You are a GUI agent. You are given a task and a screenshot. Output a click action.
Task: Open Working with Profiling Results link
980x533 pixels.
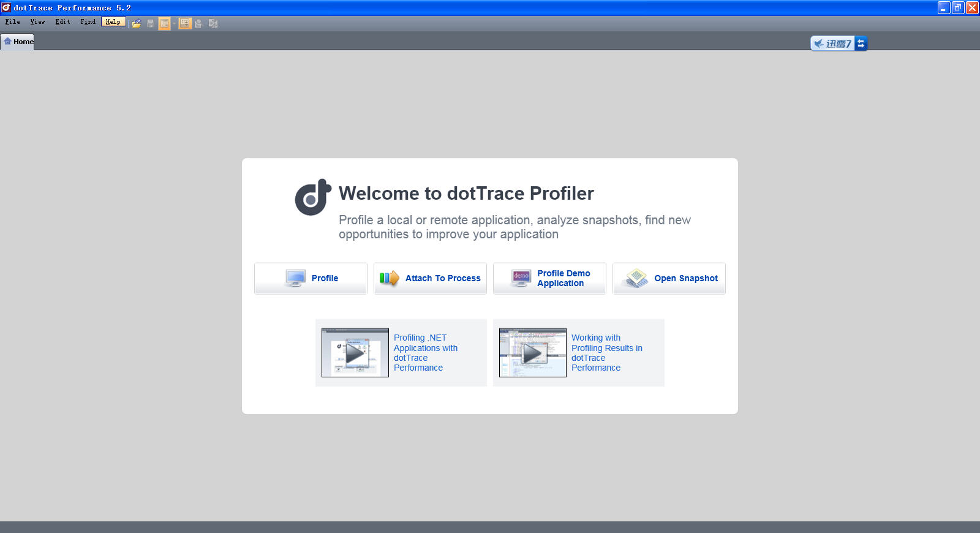click(607, 353)
